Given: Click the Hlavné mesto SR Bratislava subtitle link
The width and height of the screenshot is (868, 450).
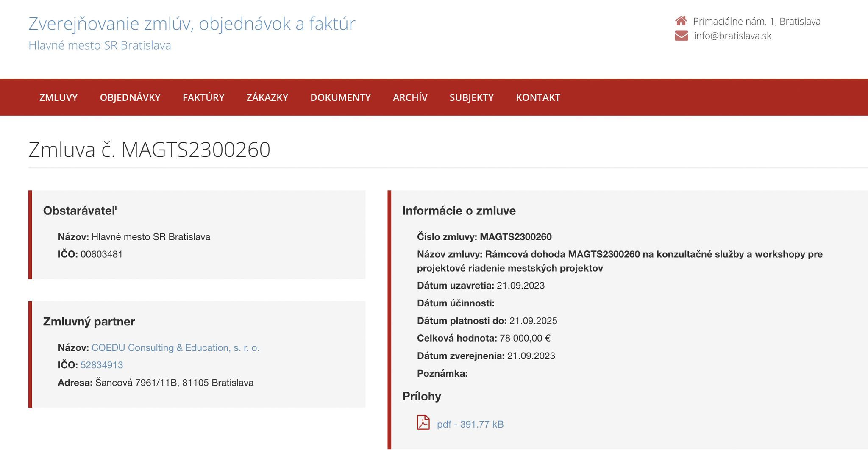Looking at the screenshot, I should click(100, 45).
